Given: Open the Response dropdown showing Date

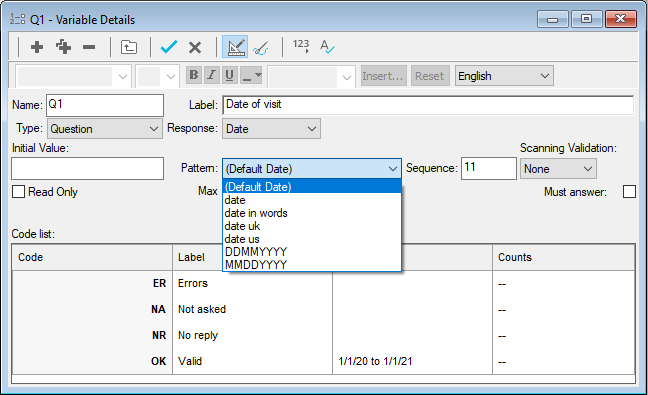Looking at the screenshot, I should pos(271,128).
